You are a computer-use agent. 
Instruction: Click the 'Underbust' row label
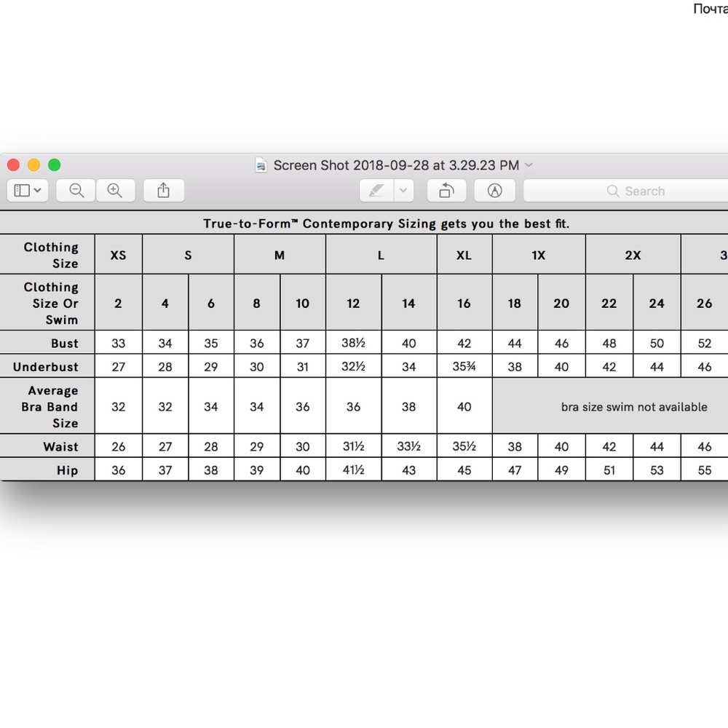click(x=45, y=367)
